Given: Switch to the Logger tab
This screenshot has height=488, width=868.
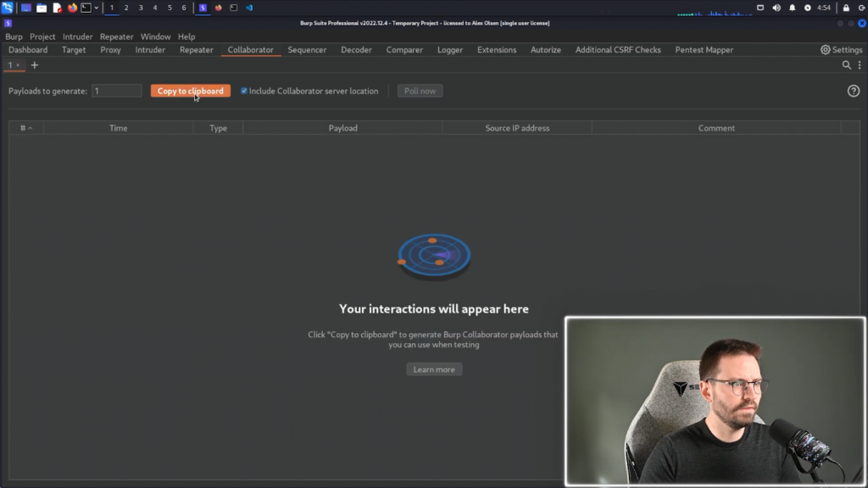Looking at the screenshot, I should [449, 50].
